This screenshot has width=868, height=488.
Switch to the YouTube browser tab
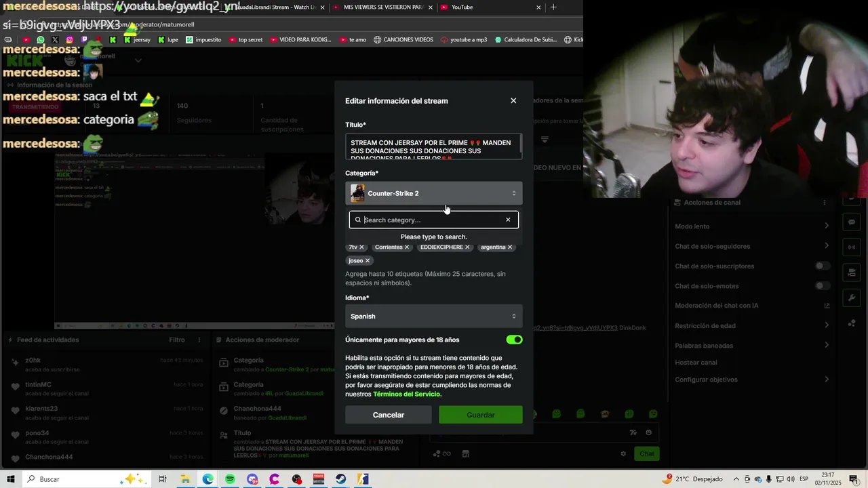point(491,7)
